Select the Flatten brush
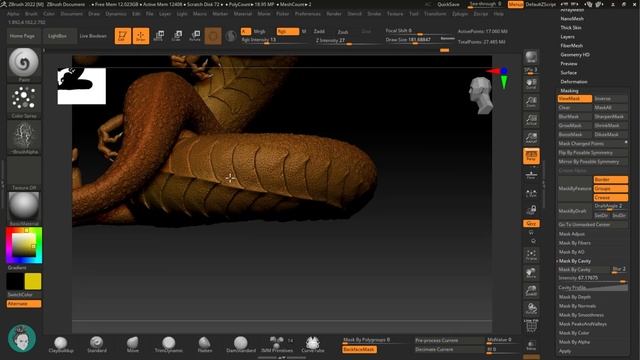This screenshot has width=640, height=360. coord(204,344)
